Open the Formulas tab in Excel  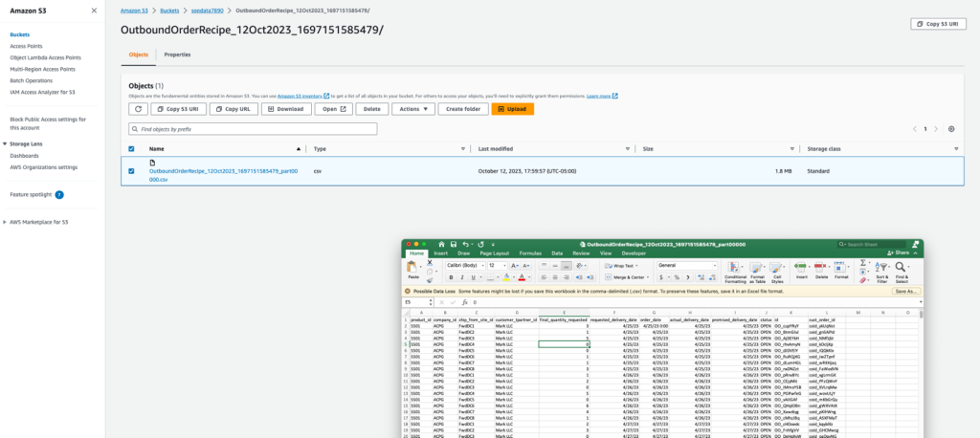(x=529, y=253)
